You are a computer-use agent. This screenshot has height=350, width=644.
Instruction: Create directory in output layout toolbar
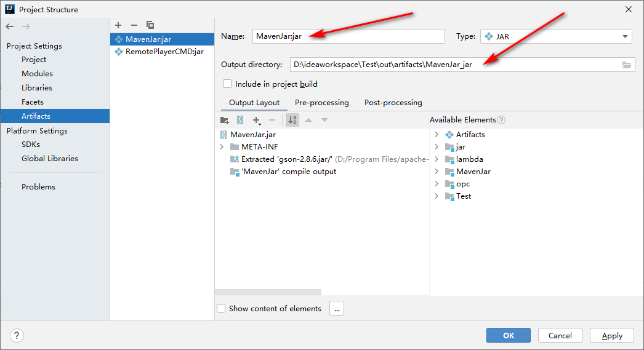pyautogui.click(x=225, y=120)
